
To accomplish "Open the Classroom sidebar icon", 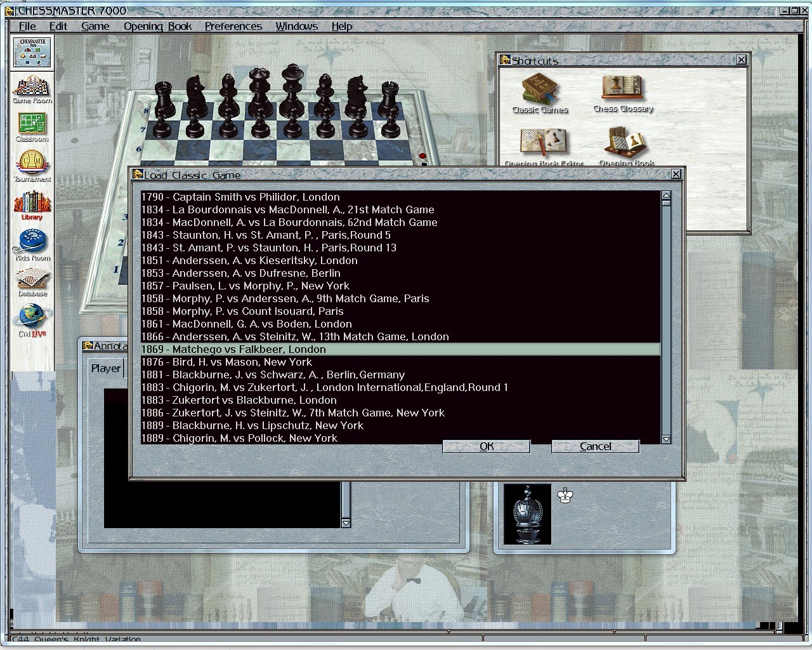I will pyautogui.click(x=32, y=128).
